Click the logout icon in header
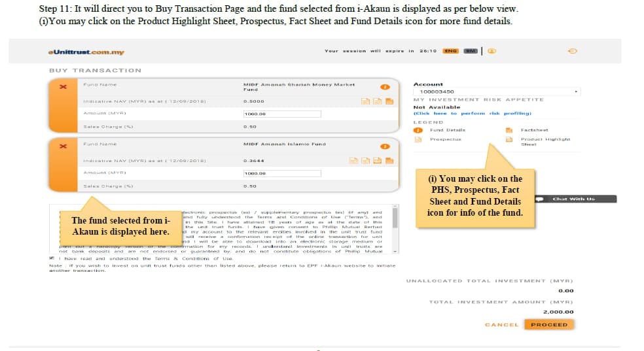Screen dimensions: 644x351 click(x=572, y=51)
